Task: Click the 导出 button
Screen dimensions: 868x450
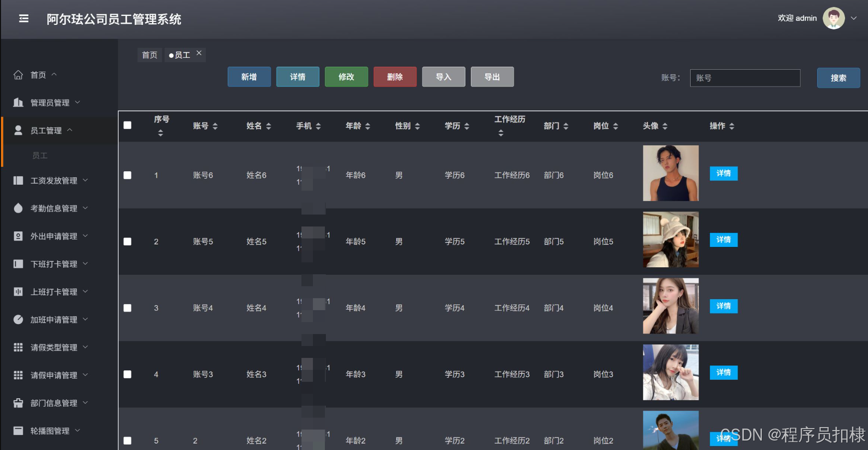Action: (492, 77)
